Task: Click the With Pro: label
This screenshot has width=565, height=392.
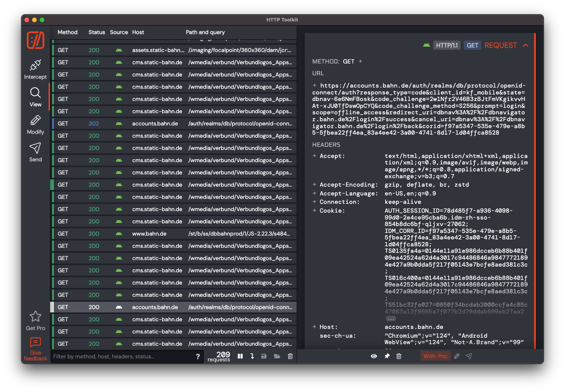Action: (435, 356)
